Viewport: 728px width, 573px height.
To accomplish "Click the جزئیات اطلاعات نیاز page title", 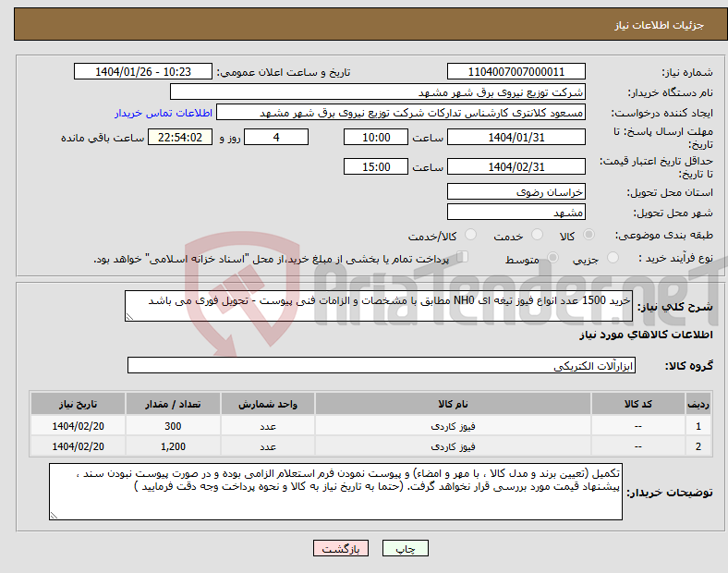I will [660, 25].
